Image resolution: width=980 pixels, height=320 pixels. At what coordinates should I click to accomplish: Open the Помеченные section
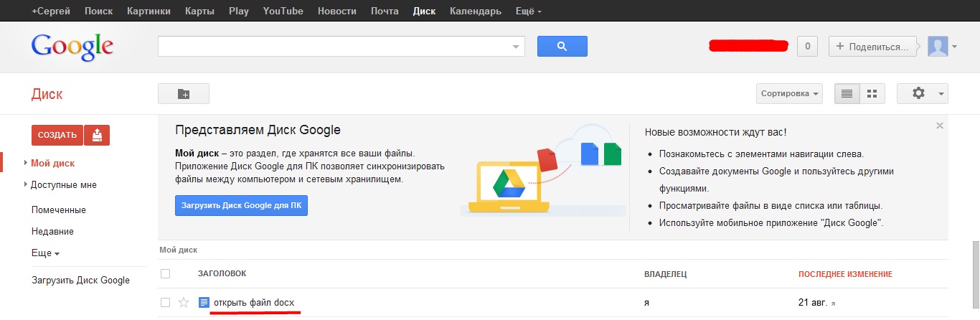59,210
